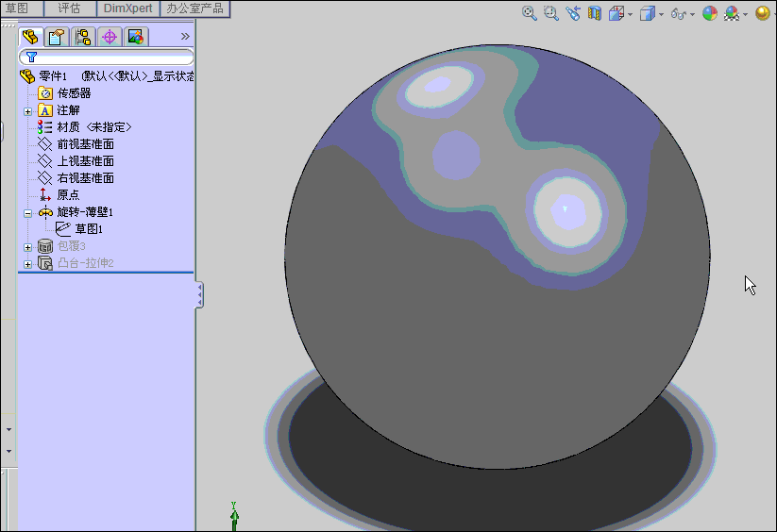Open the 办公室产品 office products tab
The width and height of the screenshot is (777, 532).
tap(194, 8)
